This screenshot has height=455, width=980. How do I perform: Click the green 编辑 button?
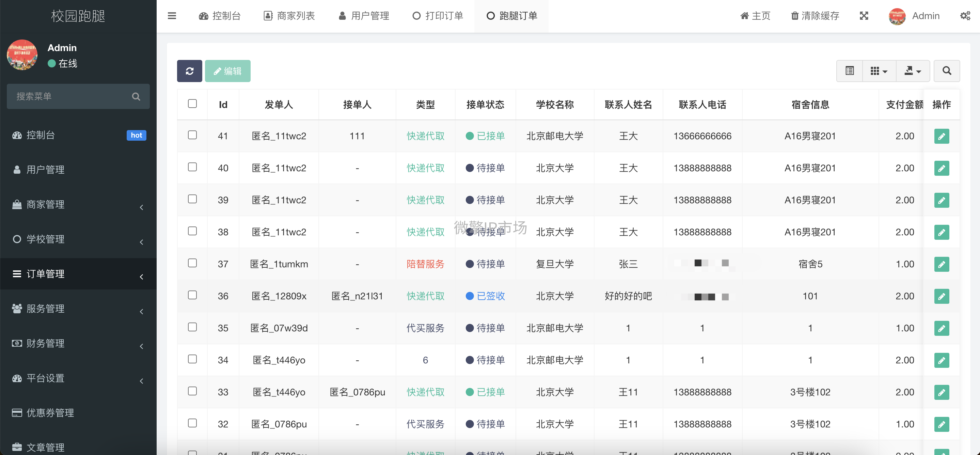[x=227, y=71]
